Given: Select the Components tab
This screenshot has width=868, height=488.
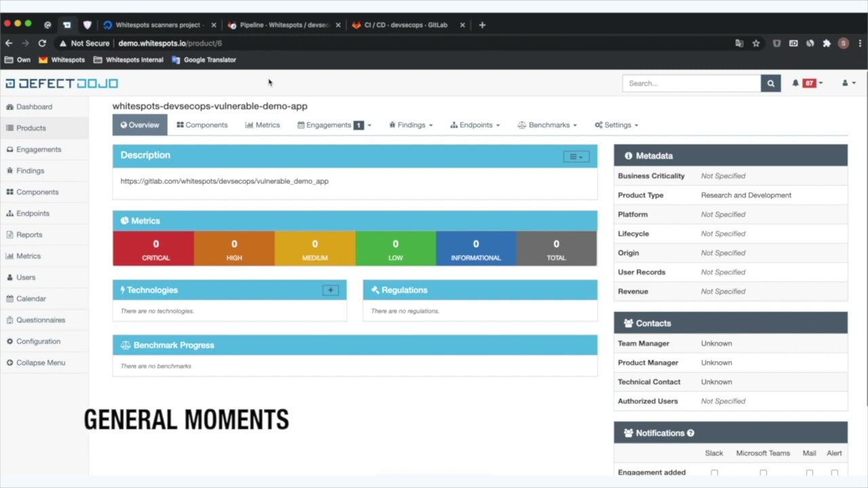Looking at the screenshot, I should (202, 125).
